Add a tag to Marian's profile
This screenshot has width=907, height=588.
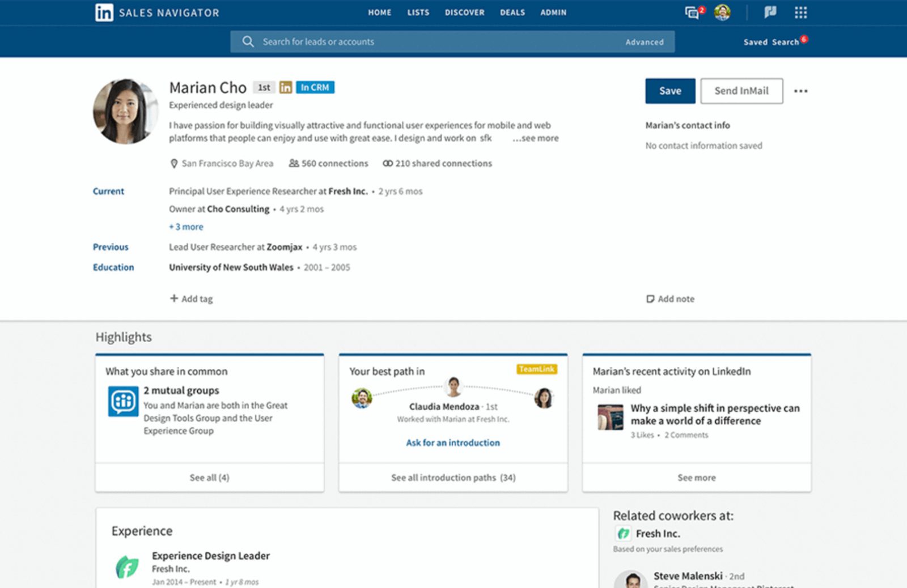[192, 299]
